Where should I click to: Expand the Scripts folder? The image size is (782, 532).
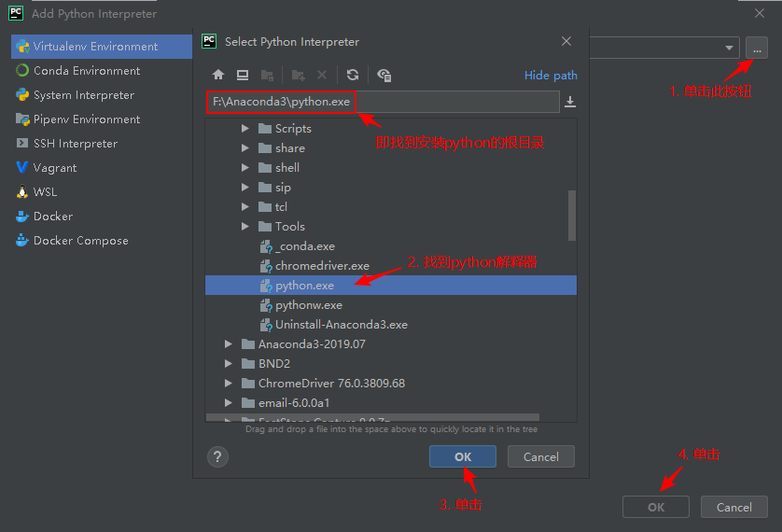point(244,129)
